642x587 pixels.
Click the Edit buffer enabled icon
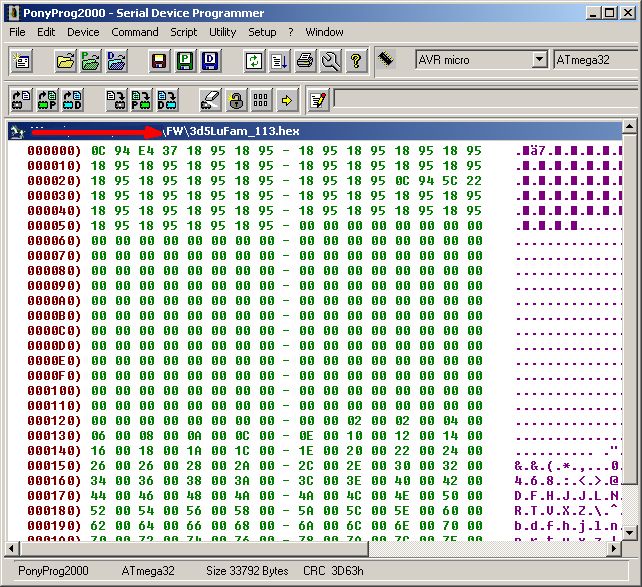pos(280,61)
